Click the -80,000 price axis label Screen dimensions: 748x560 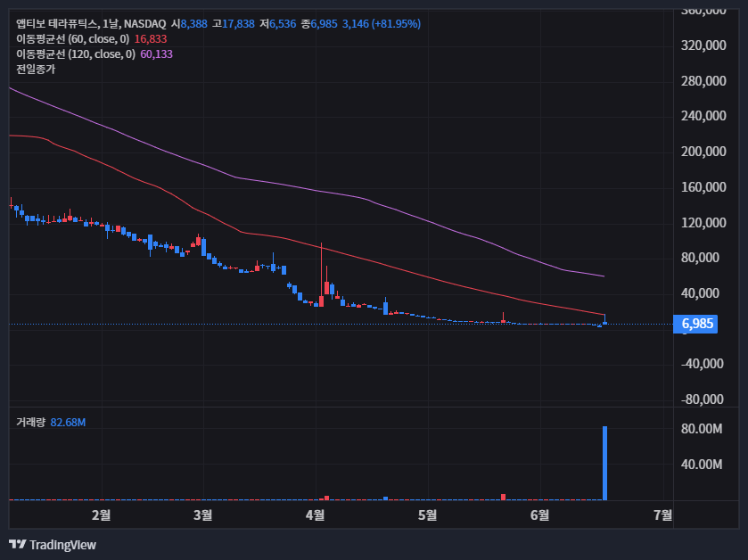pyautogui.click(x=703, y=399)
